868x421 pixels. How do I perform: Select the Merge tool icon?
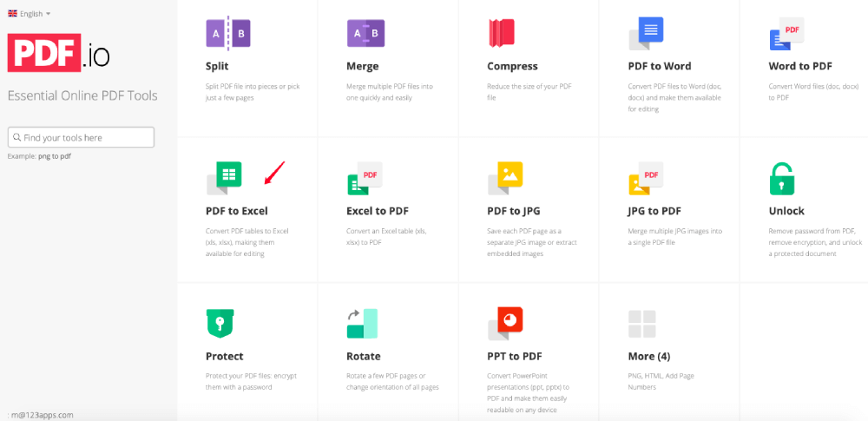[x=366, y=33]
